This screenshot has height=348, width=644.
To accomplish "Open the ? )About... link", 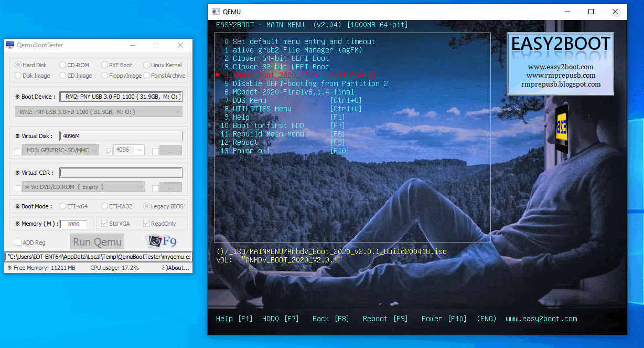I will coord(176,268).
